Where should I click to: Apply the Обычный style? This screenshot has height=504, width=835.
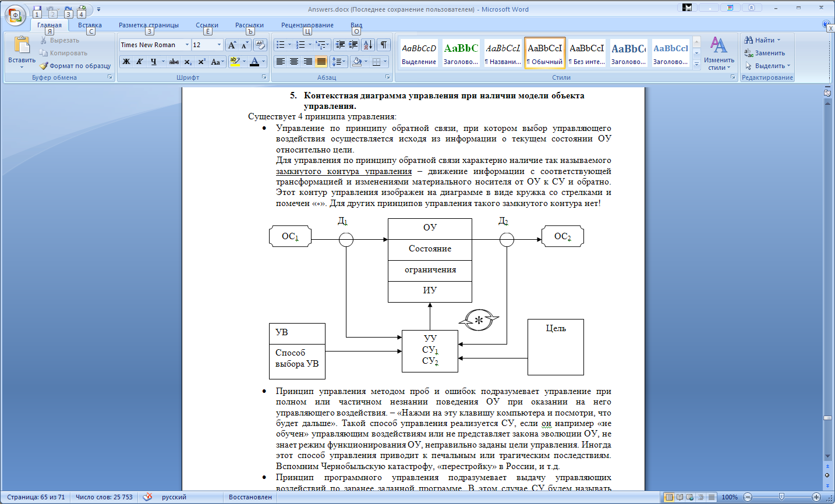[545, 53]
